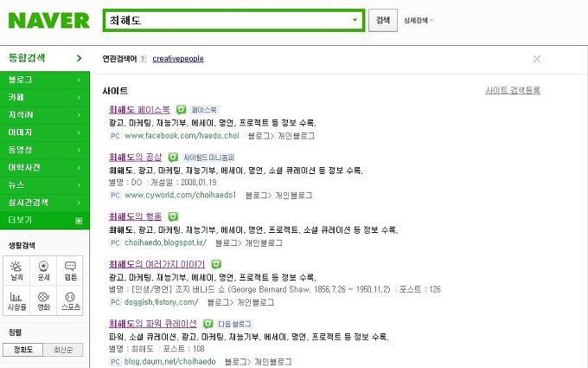Open the 최해도의 여러가지 이야기 result link
Viewport: 588px width, 368px height.
[x=157, y=264]
